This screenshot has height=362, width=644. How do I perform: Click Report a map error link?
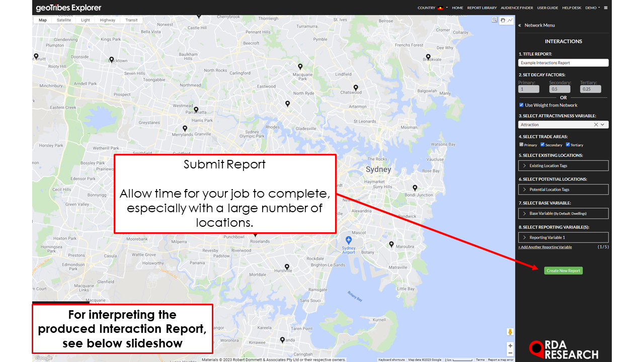pos(501,359)
